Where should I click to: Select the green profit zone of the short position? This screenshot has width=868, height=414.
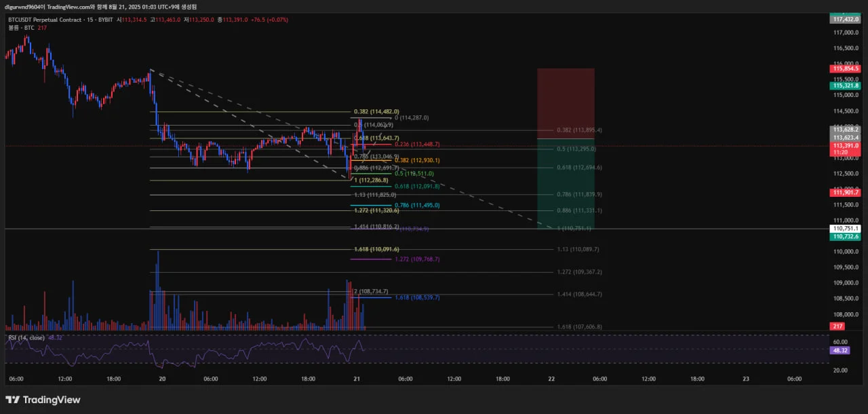tap(566, 184)
